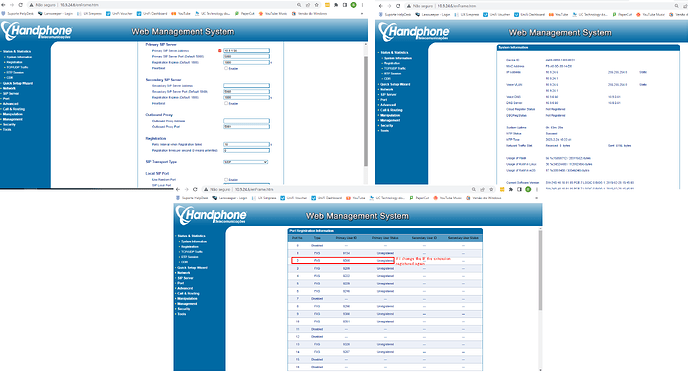Enable Heartbeat checkbox under Secondary SIP Server
Image resolution: width=690 pixels, height=373 pixels.
pos(226,103)
